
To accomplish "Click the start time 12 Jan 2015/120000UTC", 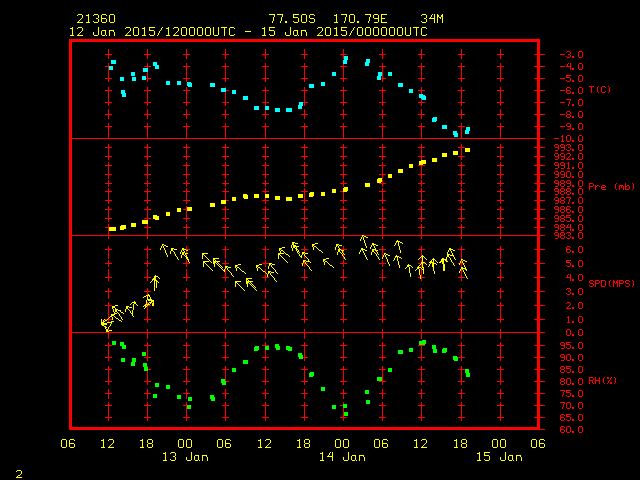I will pyautogui.click(x=152, y=32).
